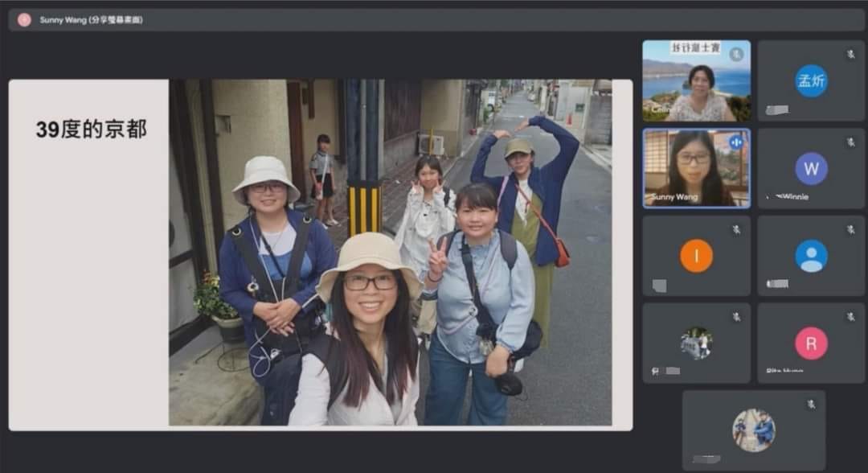Click the pink R avatar circle
Image resolution: width=868 pixels, height=473 pixels.
[811, 343]
